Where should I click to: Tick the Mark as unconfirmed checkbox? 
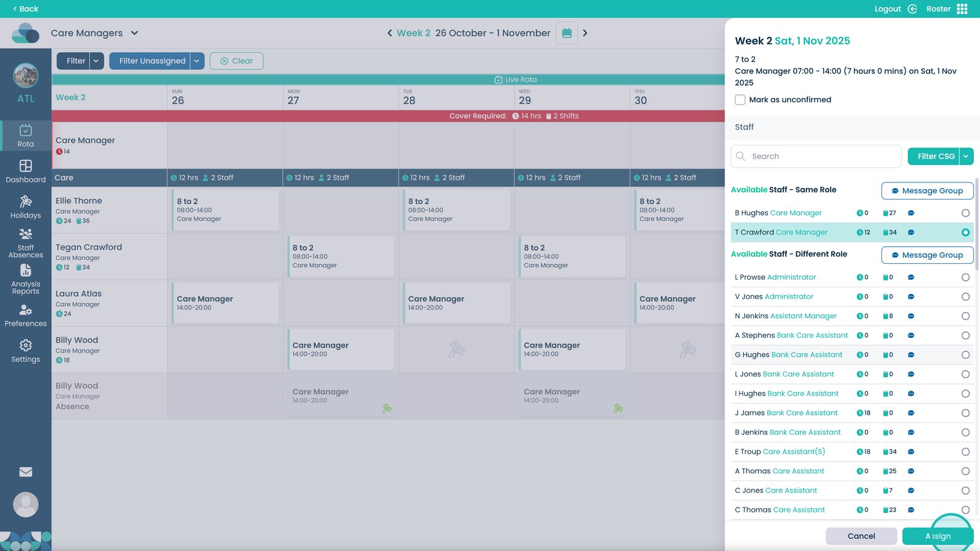tap(741, 100)
